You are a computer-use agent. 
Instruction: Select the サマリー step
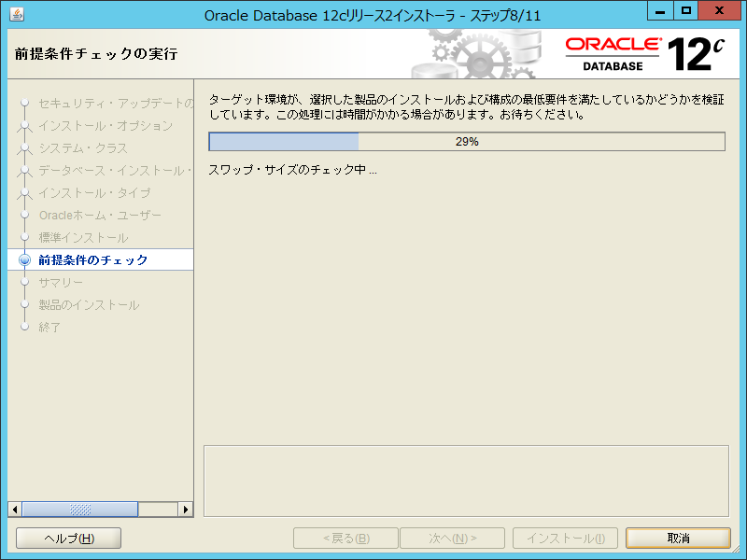pos(61,283)
